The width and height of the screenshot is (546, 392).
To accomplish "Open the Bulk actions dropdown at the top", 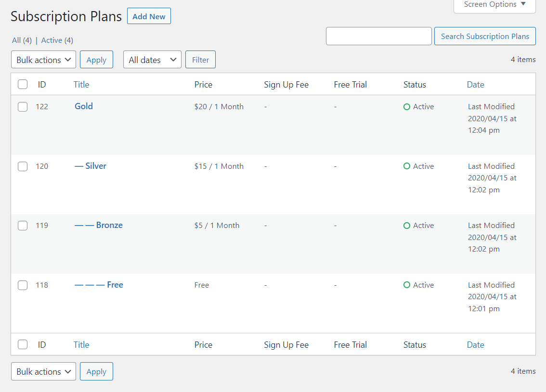I will point(43,59).
